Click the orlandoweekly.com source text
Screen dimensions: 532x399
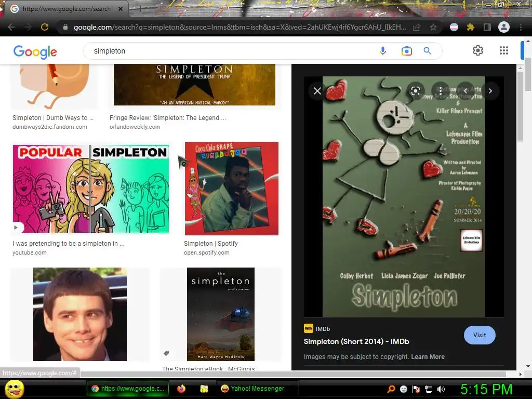tap(135, 127)
